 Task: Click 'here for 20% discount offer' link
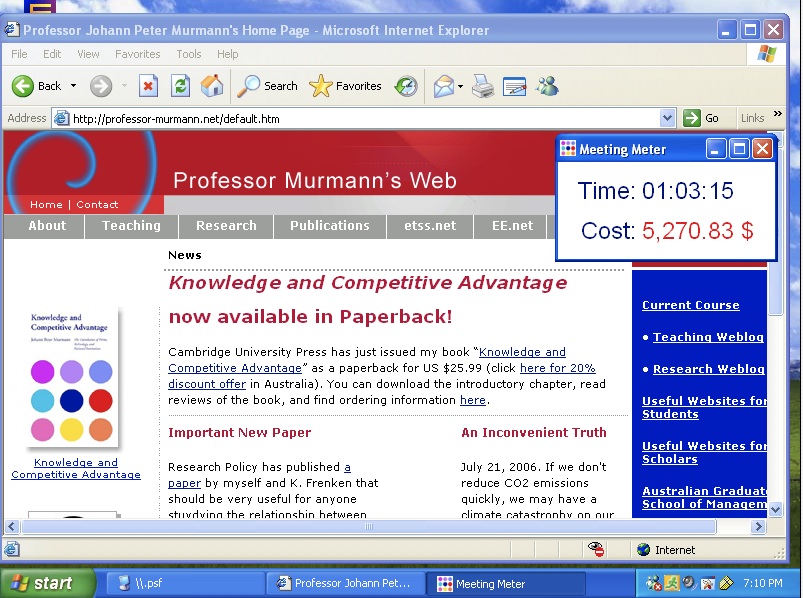[558, 368]
